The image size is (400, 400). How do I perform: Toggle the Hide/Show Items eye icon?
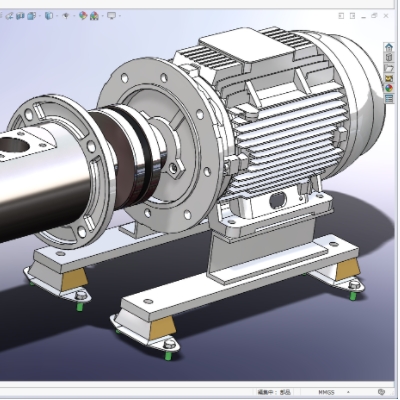pos(66,16)
